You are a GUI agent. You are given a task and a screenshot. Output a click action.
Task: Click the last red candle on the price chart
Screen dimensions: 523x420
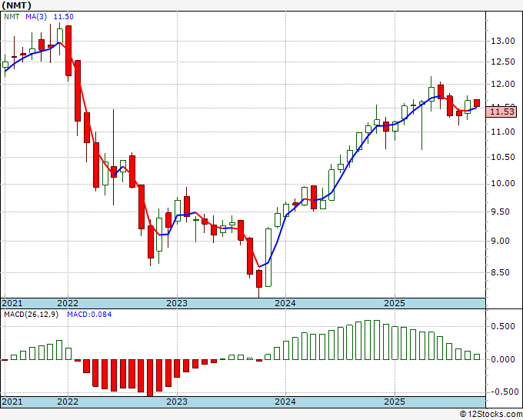pyautogui.click(x=477, y=103)
